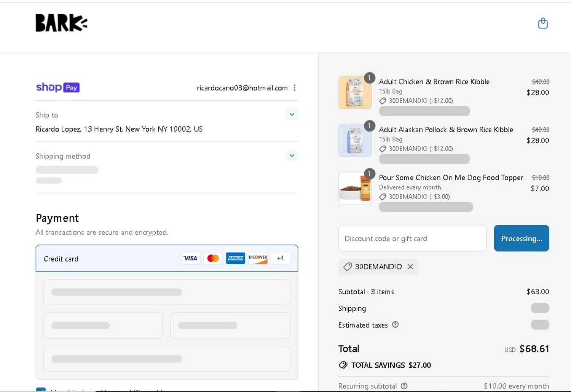571x392 pixels.
Task: Remove the 30DEMANDIO discount code
Action: click(410, 267)
